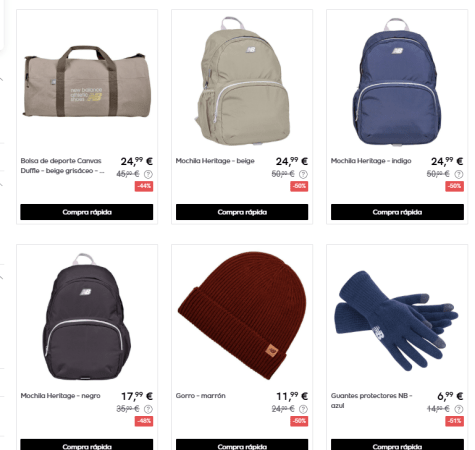
Task: Click -44% discount badge on duffle bag
Action: (144, 186)
